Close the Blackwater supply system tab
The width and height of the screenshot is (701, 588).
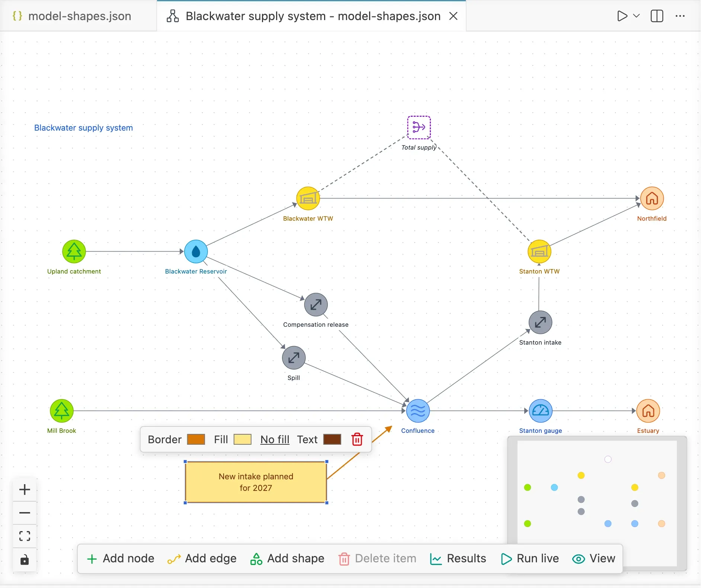tap(453, 16)
